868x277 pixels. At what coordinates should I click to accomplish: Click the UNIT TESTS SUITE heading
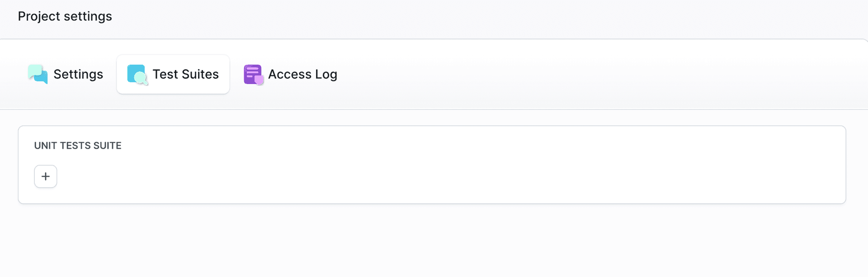coord(77,146)
